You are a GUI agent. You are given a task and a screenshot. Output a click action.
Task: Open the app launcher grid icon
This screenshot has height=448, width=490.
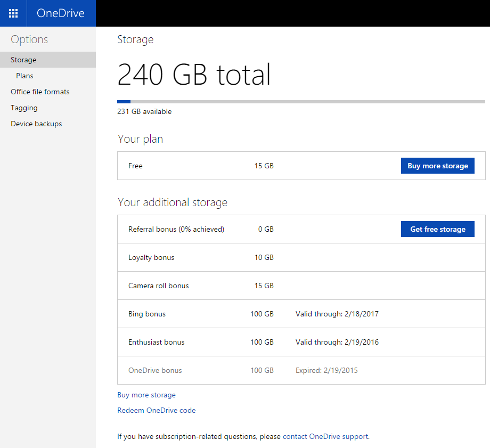point(13,13)
